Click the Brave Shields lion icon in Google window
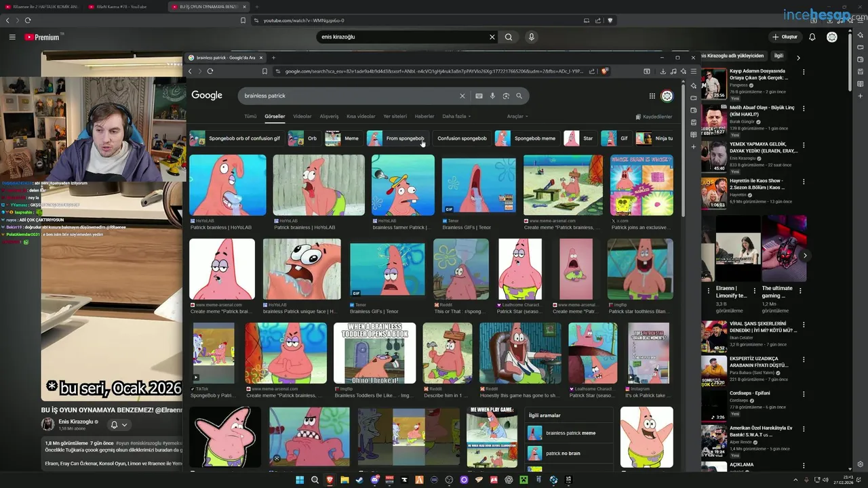Viewport: 868px width, 488px height. (604, 71)
